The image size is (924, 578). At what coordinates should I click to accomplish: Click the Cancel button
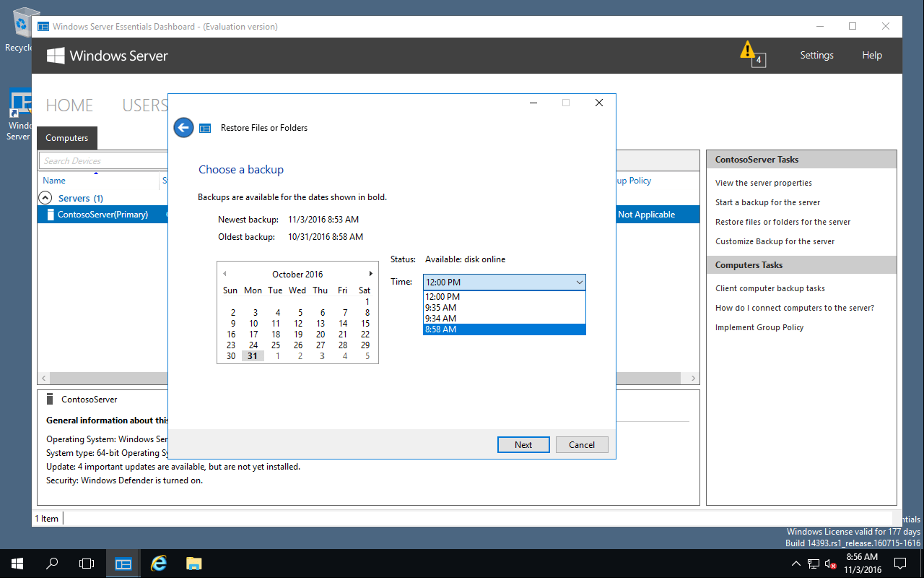point(582,445)
